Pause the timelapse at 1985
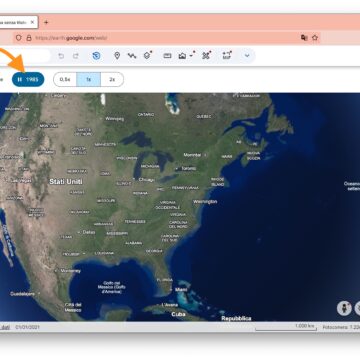 tap(28, 79)
